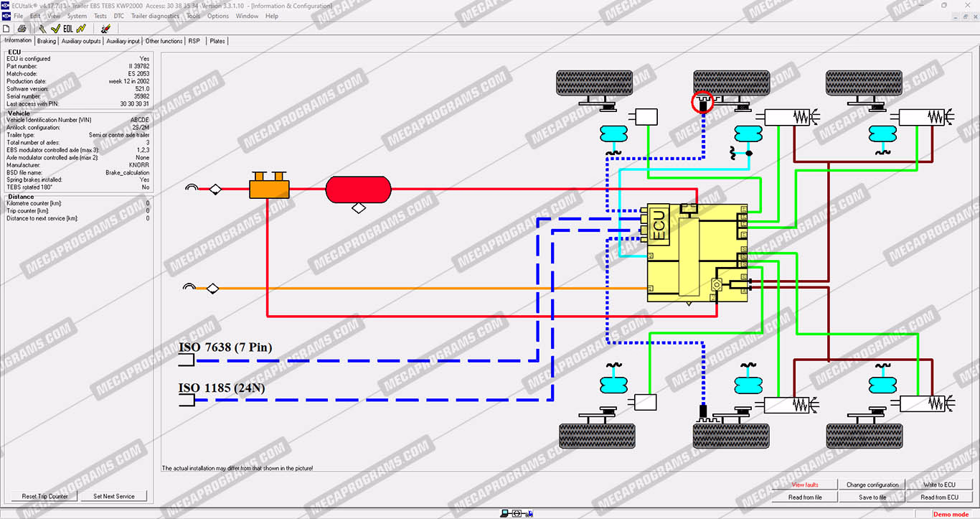Open the Help menu

pos(271,16)
